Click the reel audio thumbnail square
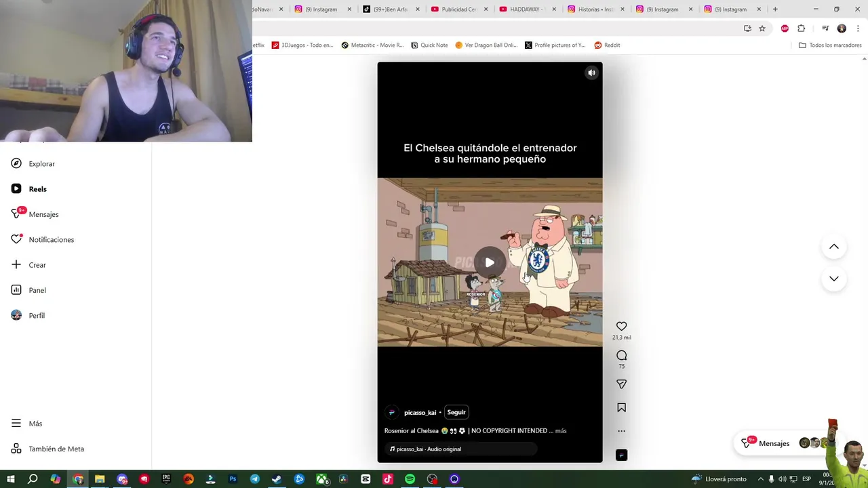Screen dimensions: 868x488 point(621,455)
